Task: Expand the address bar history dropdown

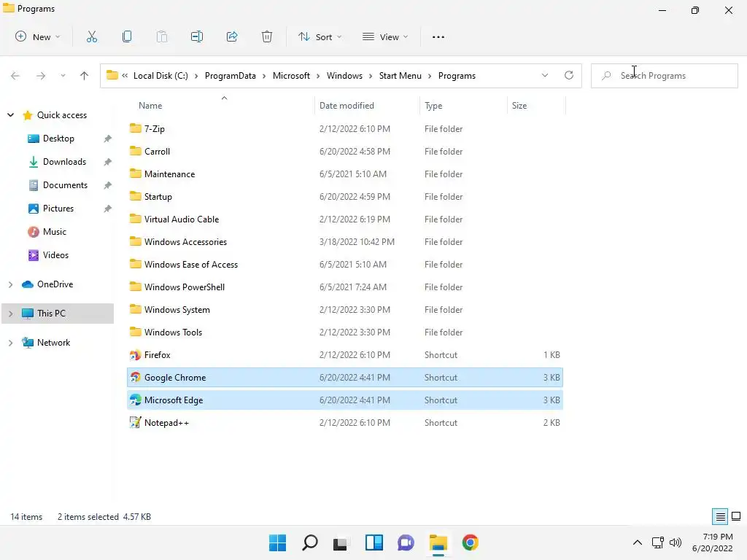Action: 545,75
